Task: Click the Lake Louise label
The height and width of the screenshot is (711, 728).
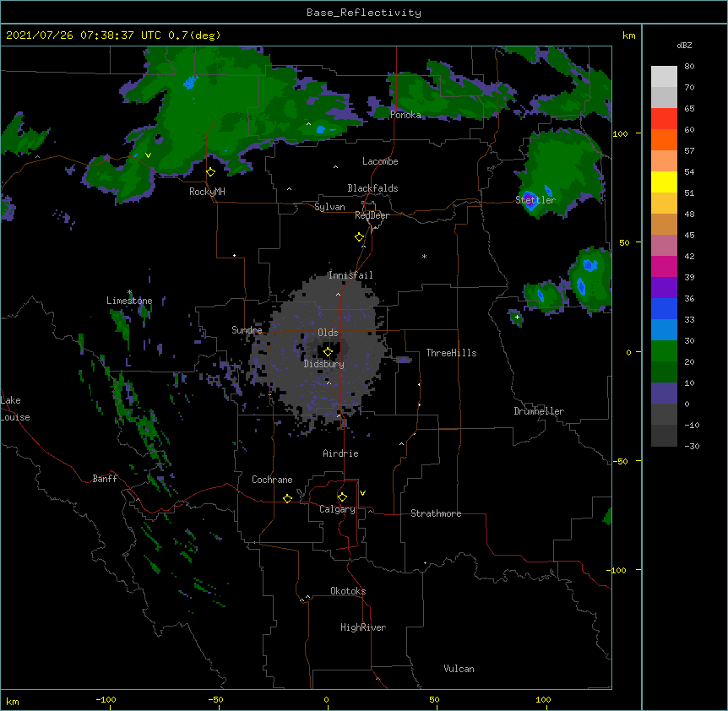Action: [x=15, y=409]
